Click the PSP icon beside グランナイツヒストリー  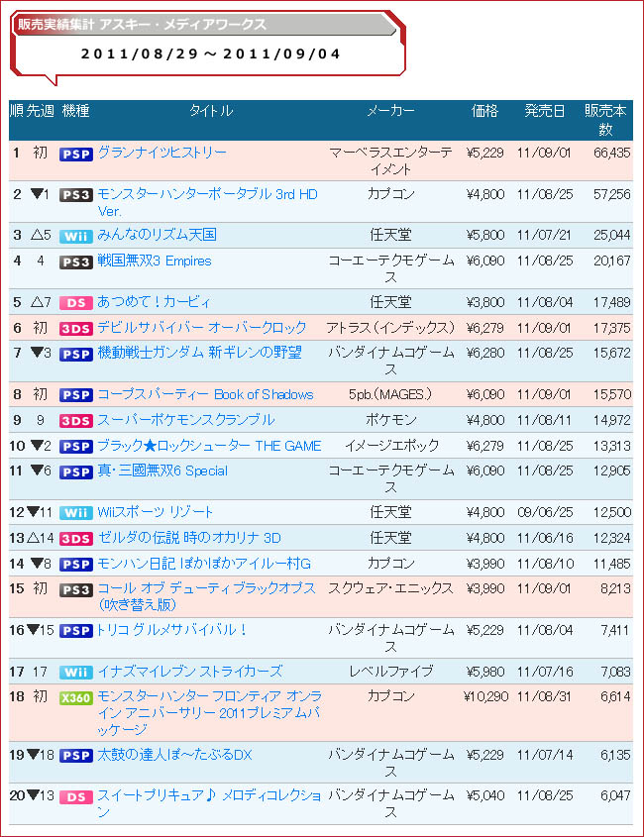pos(76,155)
